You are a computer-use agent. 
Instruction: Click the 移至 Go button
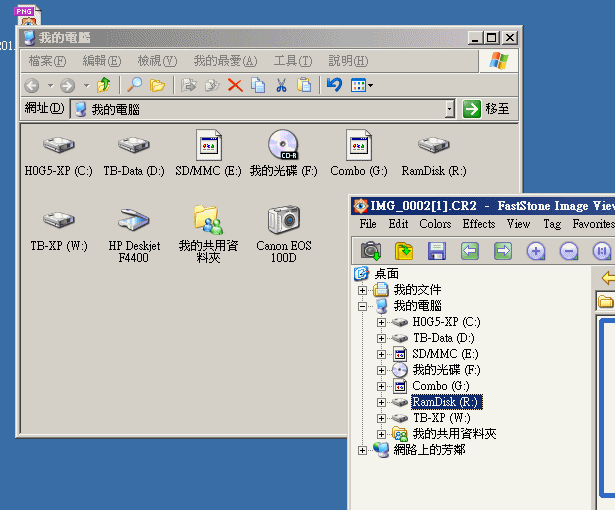(486, 109)
